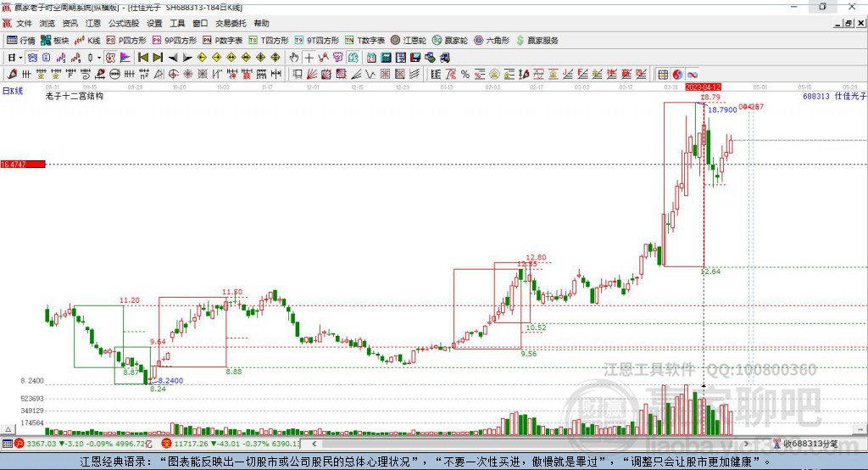
Task: Click the first yellow diamond arrow icon
Action: coord(202,58)
